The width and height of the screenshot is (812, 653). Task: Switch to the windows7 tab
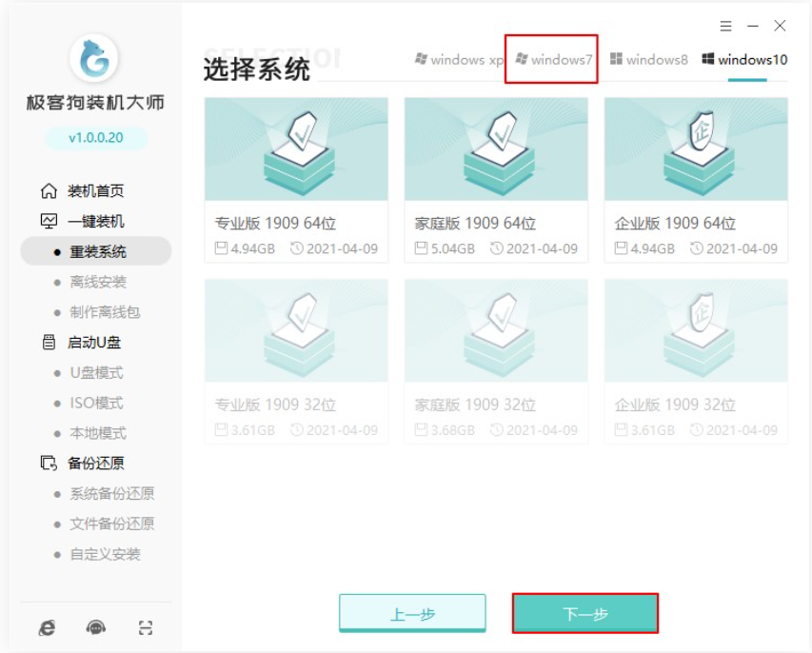(x=553, y=60)
